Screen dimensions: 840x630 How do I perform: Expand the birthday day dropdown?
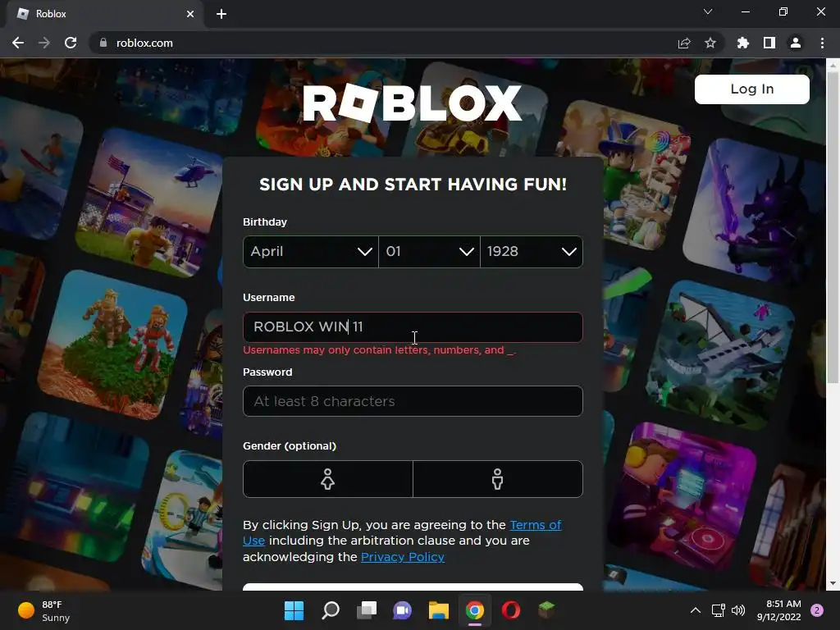(x=429, y=251)
